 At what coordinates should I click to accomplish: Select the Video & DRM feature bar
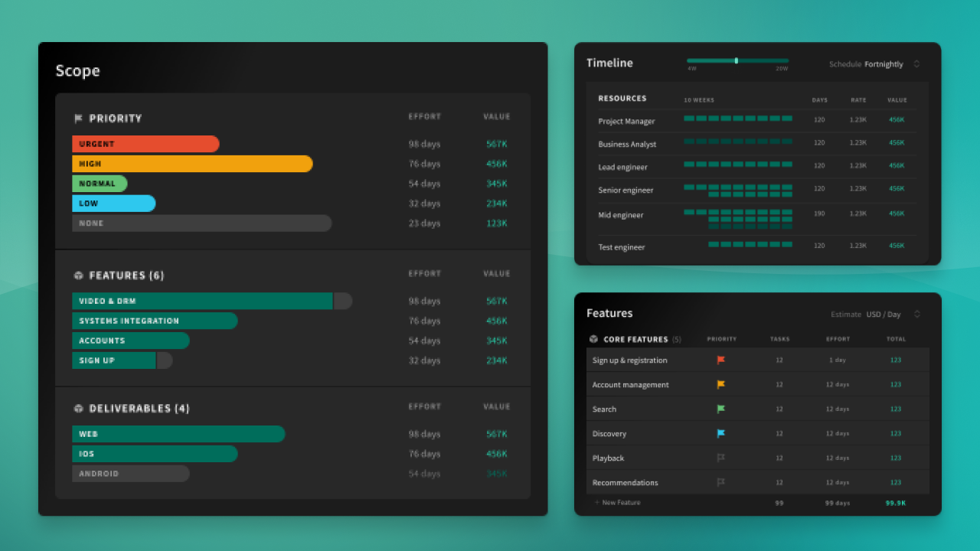point(212,301)
